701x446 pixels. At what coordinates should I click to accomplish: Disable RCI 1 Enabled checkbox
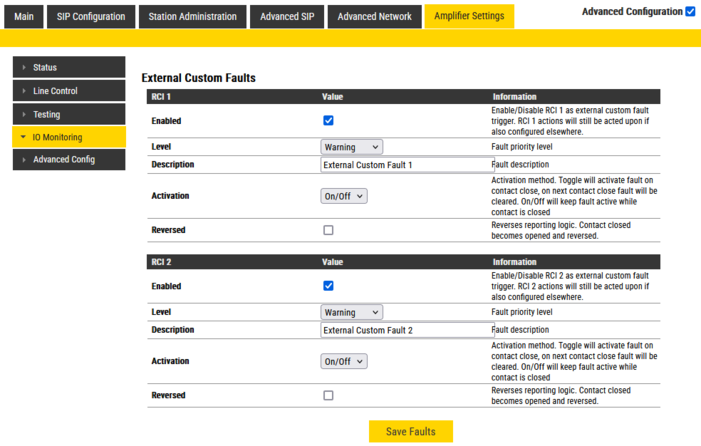tap(328, 121)
